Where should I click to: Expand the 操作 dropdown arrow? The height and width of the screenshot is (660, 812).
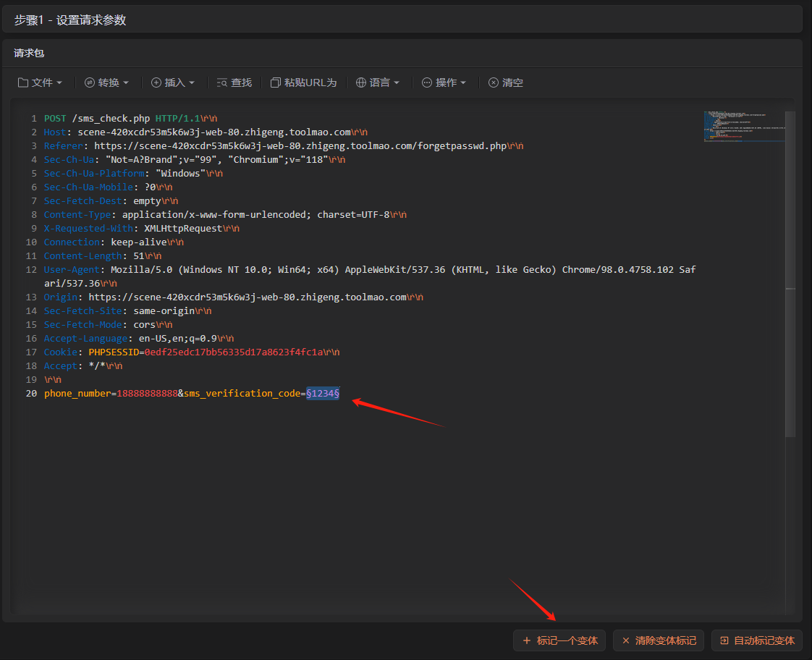(x=463, y=82)
